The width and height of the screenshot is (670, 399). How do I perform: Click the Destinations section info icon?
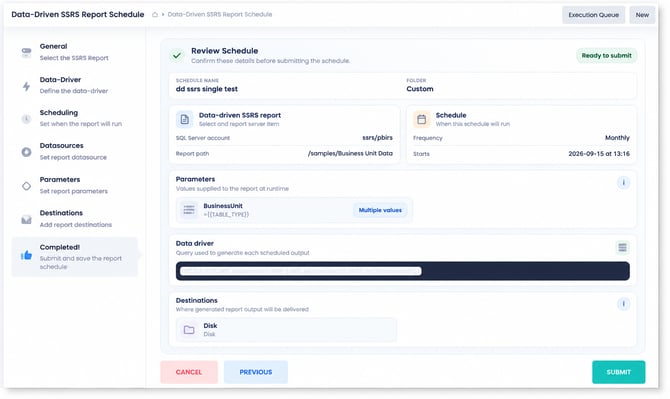coord(623,304)
